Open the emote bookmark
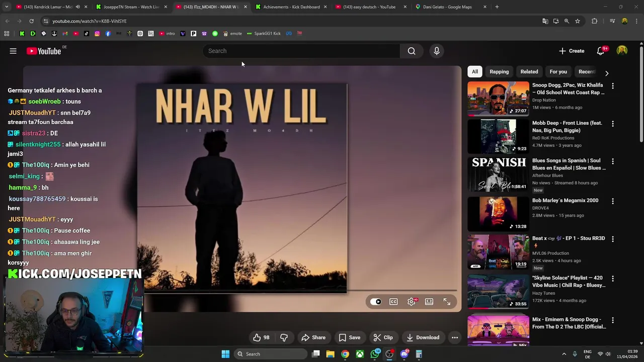The image size is (644, 362). click(x=232, y=34)
